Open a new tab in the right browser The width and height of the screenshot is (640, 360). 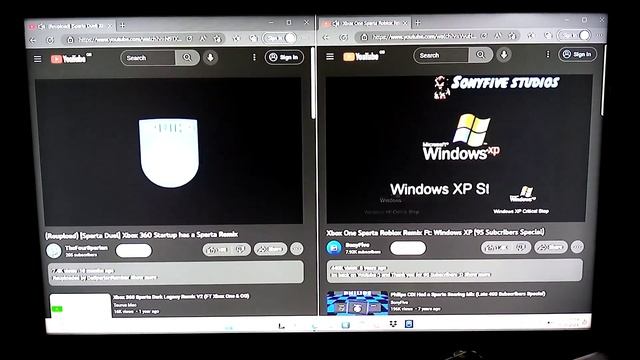pyautogui.click(x=418, y=23)
